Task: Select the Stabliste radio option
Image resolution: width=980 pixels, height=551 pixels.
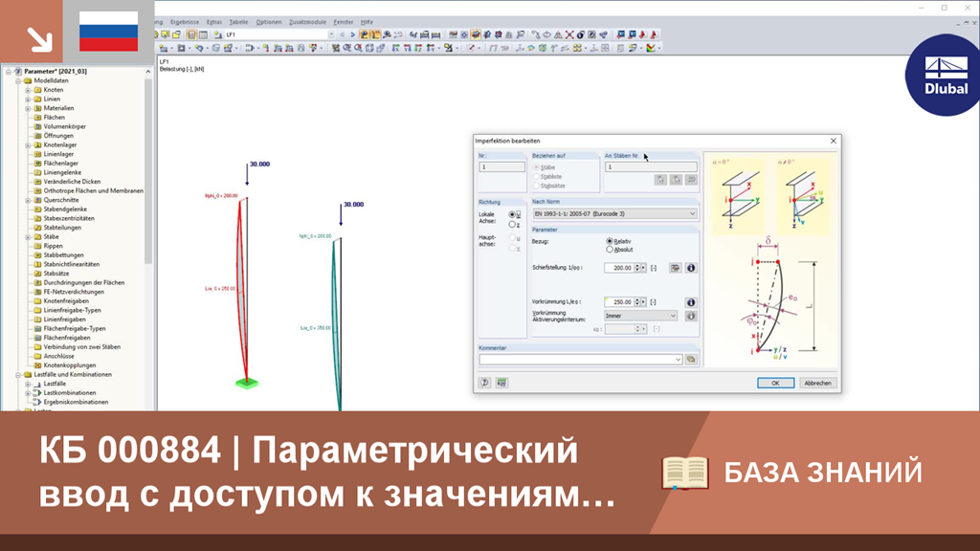Action: coord(546,177)
